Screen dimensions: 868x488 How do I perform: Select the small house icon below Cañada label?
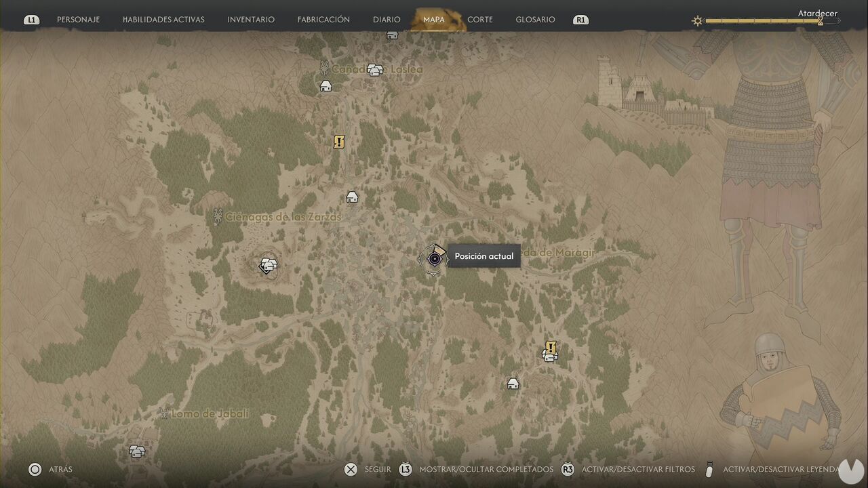tap(325, 86)
